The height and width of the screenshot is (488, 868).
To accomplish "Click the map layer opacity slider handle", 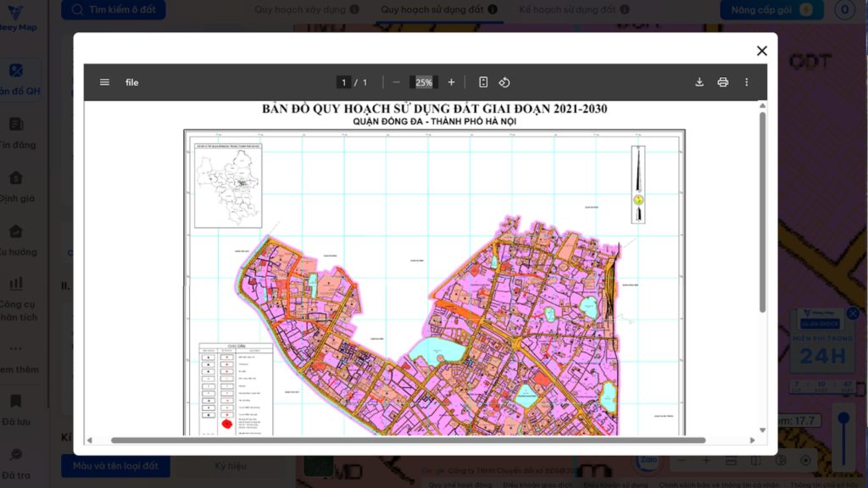I will click(x=843, y=419).
